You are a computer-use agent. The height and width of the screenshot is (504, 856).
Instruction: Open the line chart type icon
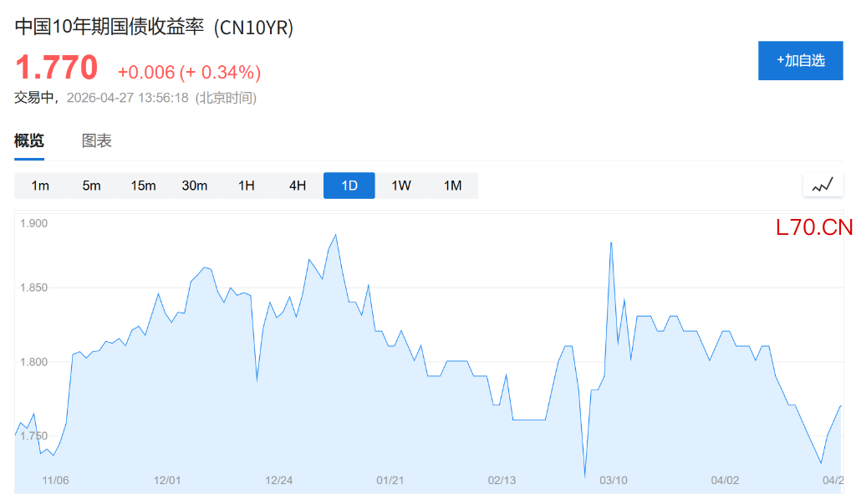click(823, 186)
